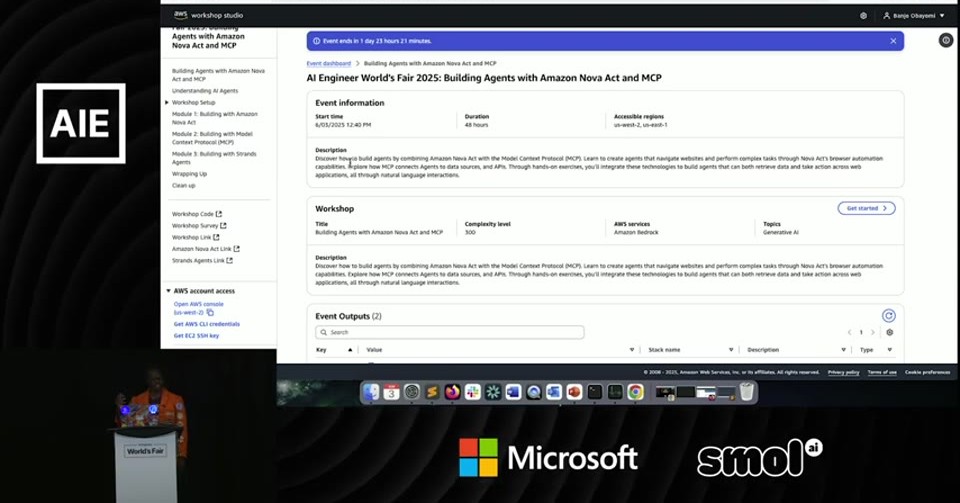This screenshot has height=503, width=960.
Task: Launch PowerPoint from the dock
Action: [574, 392]
